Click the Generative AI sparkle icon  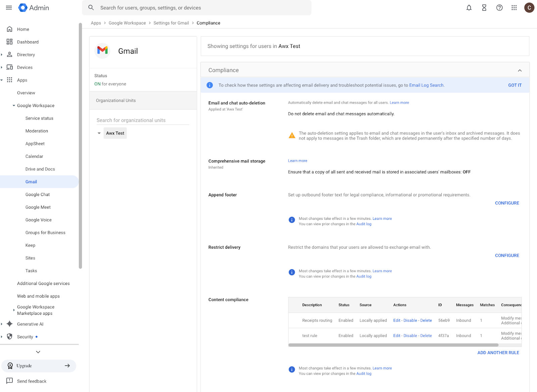click(10, 324)
